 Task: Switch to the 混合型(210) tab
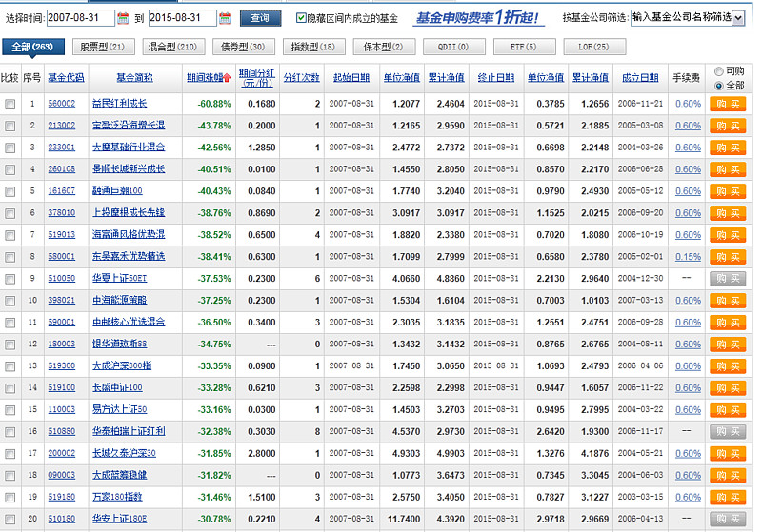click(x=173, y=47)
